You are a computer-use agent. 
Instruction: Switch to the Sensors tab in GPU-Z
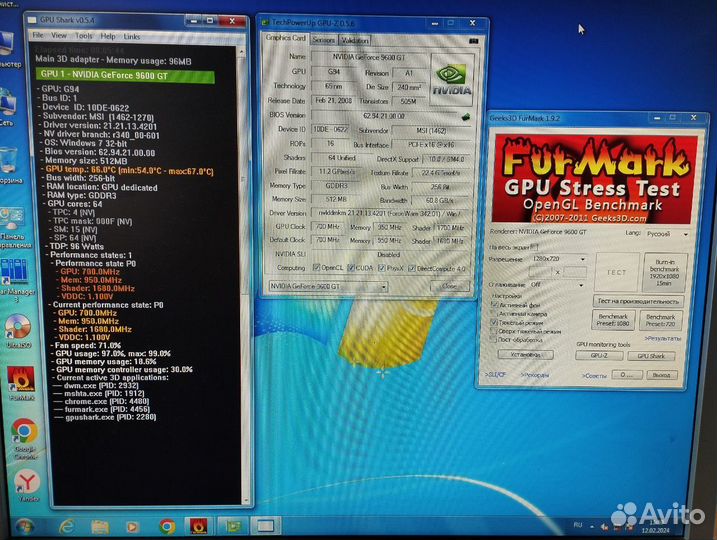(324, 40)
